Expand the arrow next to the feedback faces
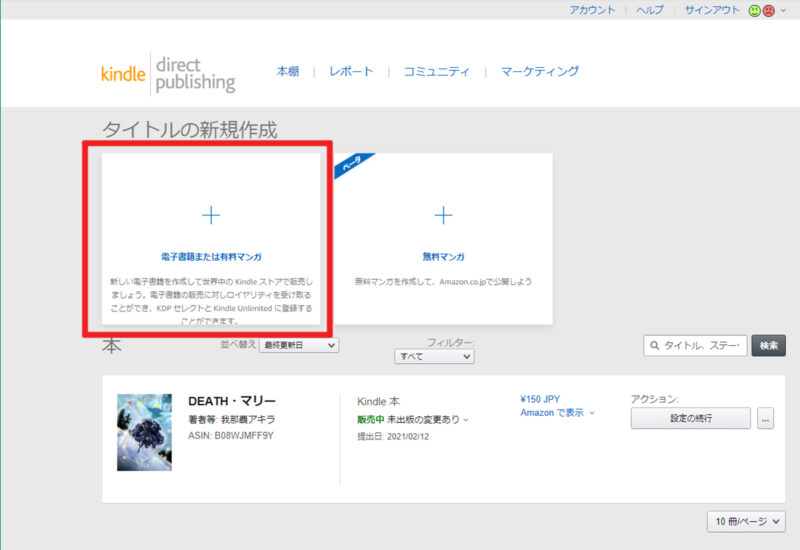This screenshot has height=550, width=800. [783, 11]
